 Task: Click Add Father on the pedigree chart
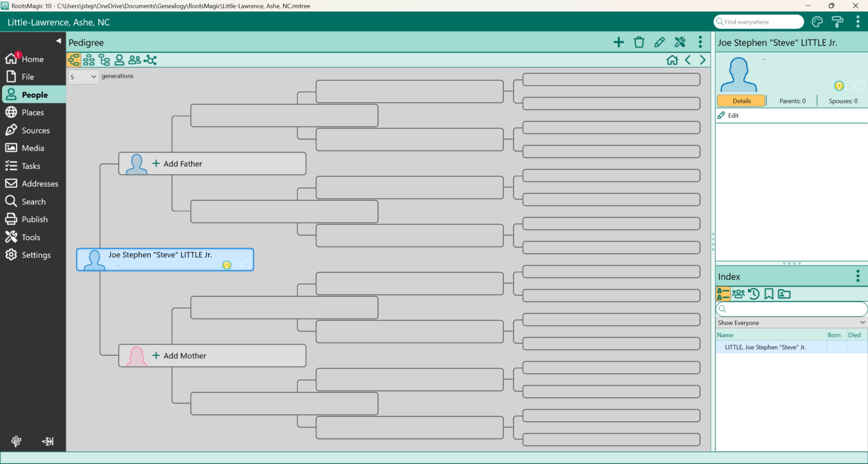pos(182,163)
